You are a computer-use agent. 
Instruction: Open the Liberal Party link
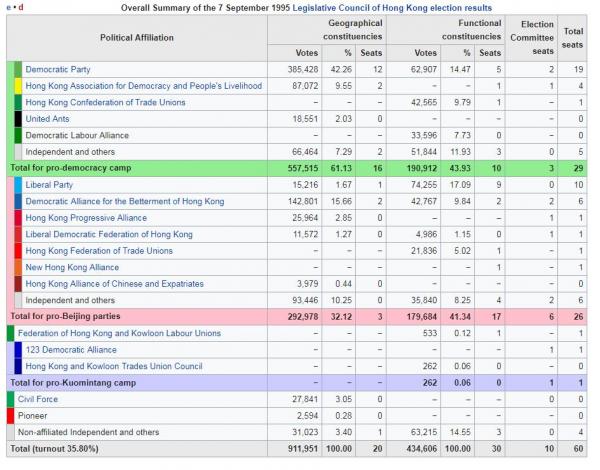(x=47, y=185)
